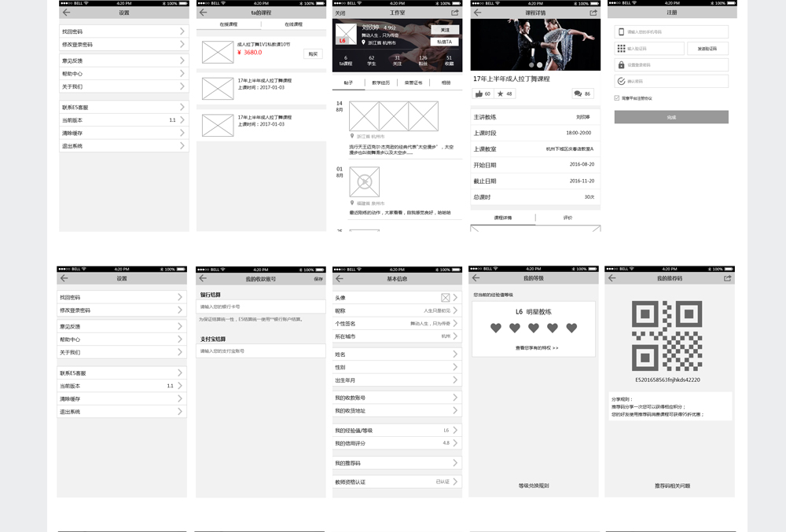Open the 推荐码相关问题 link
786x532 pixels.
pos(672,486)
